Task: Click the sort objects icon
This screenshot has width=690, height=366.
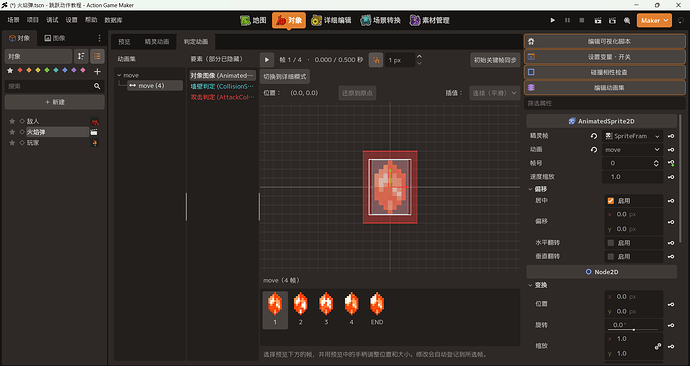Action: click(81, 56)
